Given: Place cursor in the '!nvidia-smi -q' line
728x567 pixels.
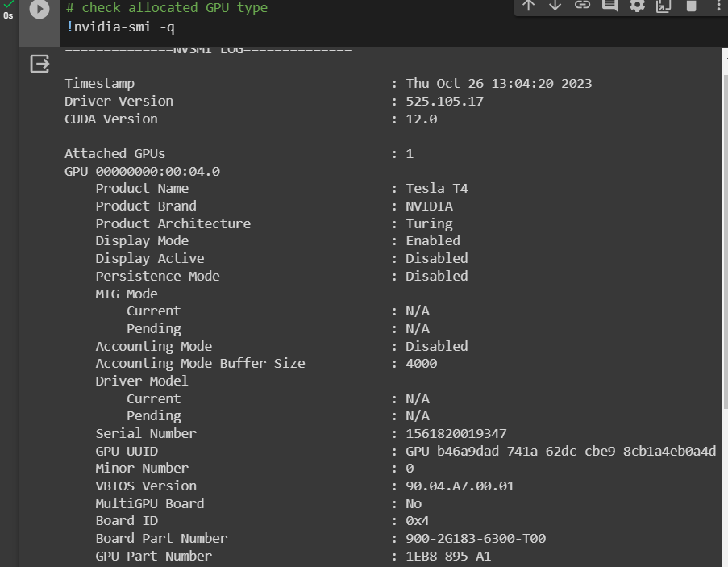Looking at the screenshot, I should coord(121,27).
